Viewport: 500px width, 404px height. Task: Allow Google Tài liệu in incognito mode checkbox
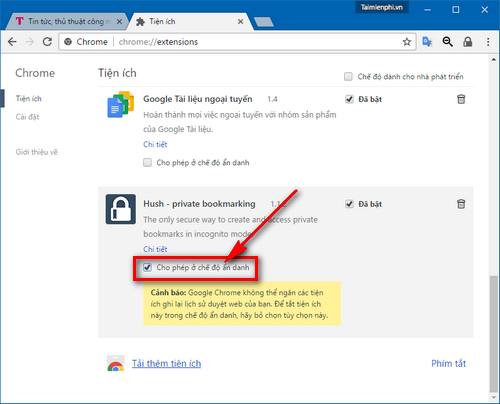147,163
